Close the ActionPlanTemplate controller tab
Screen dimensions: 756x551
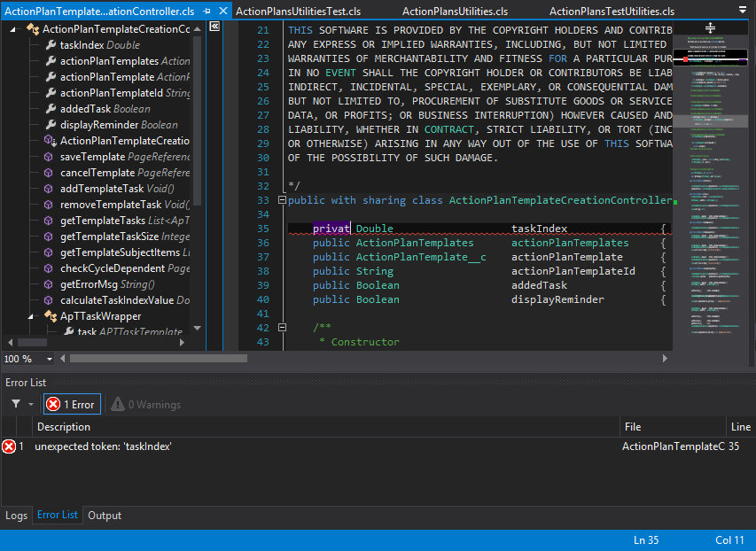click(x=223, y=11)
